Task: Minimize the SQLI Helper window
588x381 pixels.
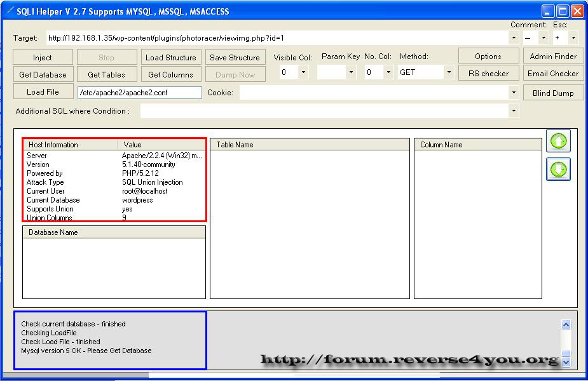Action: coord(547,11)
